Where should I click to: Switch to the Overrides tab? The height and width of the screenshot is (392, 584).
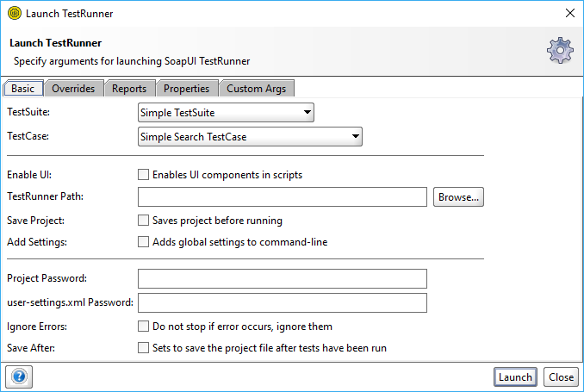73,89
